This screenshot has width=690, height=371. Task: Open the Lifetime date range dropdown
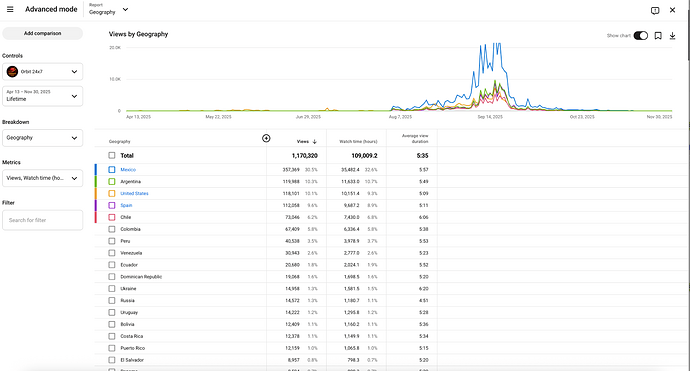pyautogui.click(x=42, y=96)
